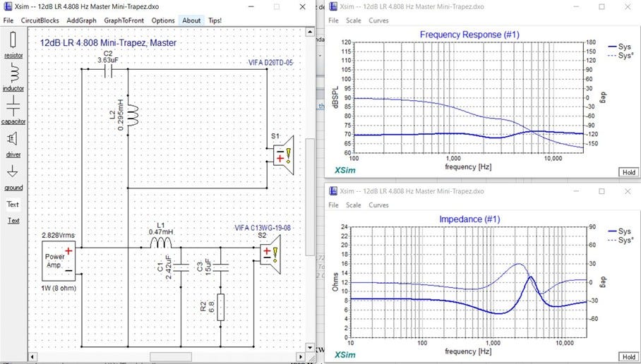
Task: Close the main Xsim schematic window
Action: click(x=303, y=7)
